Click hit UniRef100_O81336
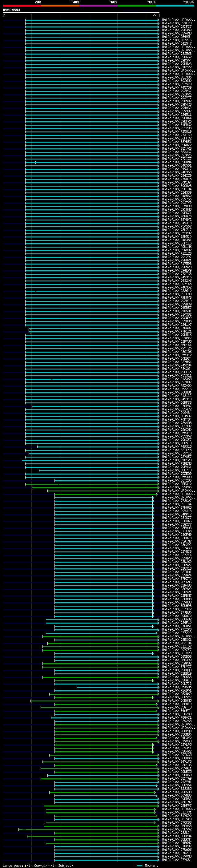The width and height of the screenshot is (197, 868). [x=177, y=78]
